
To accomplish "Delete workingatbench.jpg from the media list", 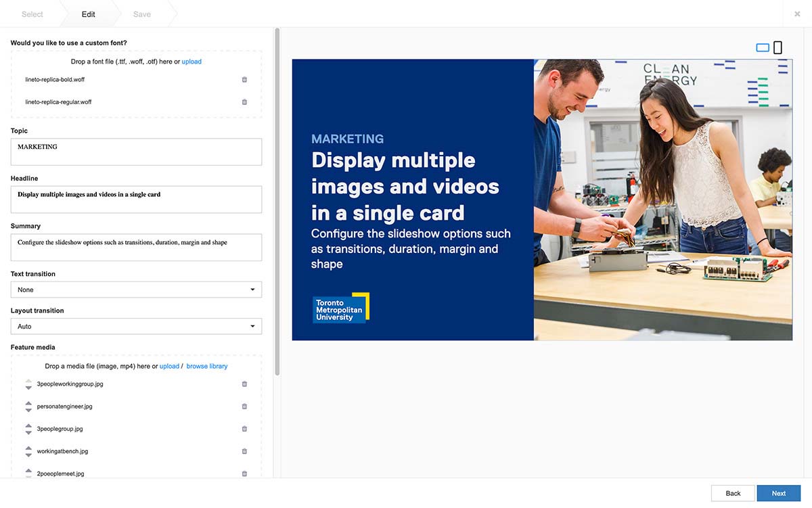I will pyautogui.click(x=244, y=451).
